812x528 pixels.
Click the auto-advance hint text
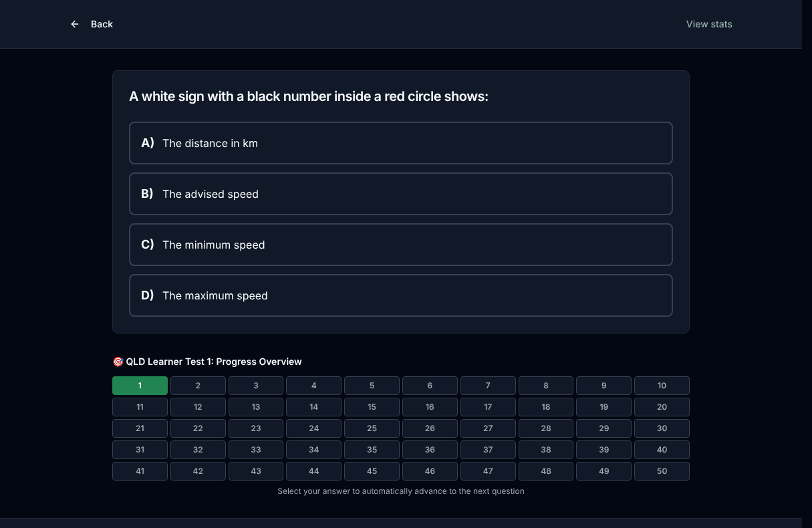401,491
